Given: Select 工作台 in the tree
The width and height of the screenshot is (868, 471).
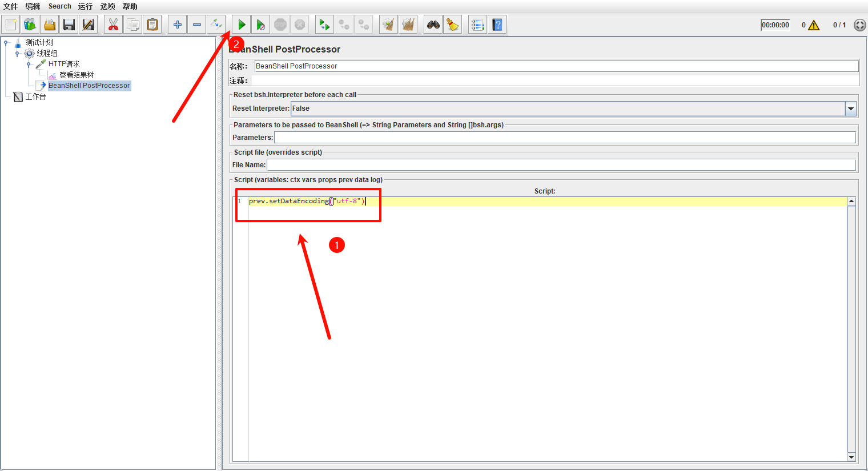Looking at the screenshot, I should point(36,96).
